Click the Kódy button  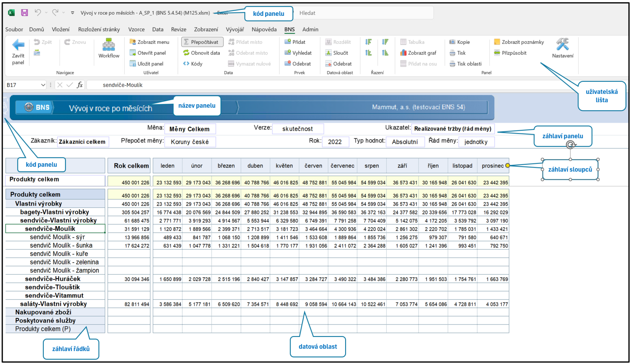coord(193,64)
